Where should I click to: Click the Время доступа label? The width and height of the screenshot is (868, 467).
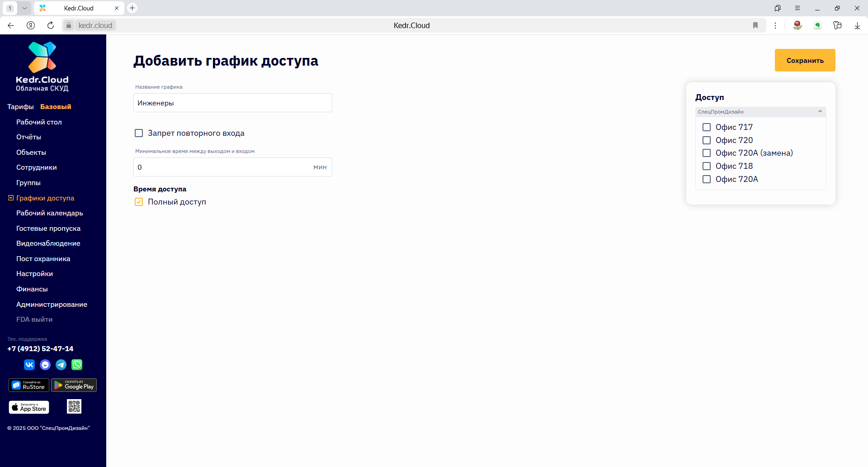tap(160, 189)
